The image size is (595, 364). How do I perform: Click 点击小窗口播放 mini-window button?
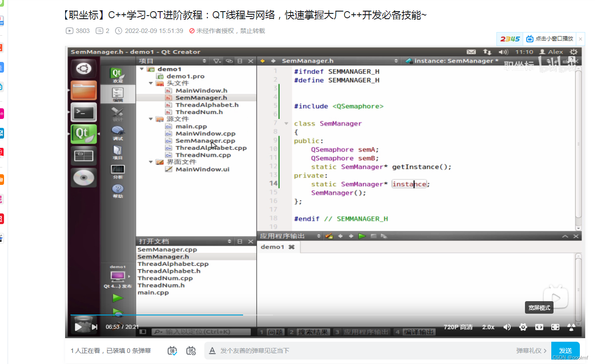[550, 39]
